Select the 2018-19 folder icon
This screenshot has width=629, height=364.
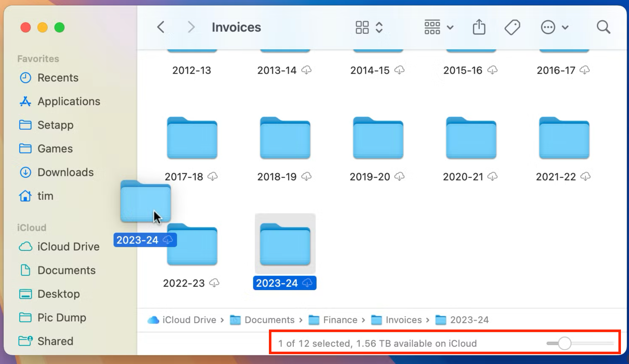[285, 138]
